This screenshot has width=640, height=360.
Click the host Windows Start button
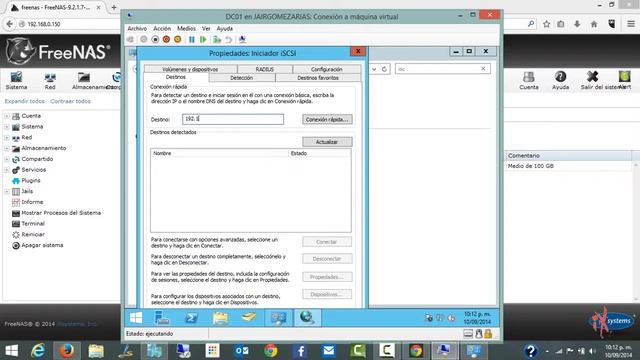pos(11,351)
